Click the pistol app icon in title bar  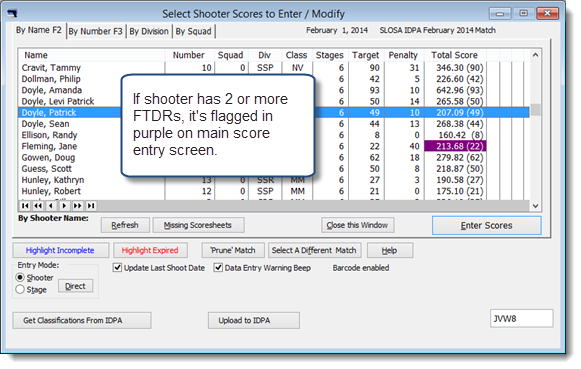click(12, 14)
